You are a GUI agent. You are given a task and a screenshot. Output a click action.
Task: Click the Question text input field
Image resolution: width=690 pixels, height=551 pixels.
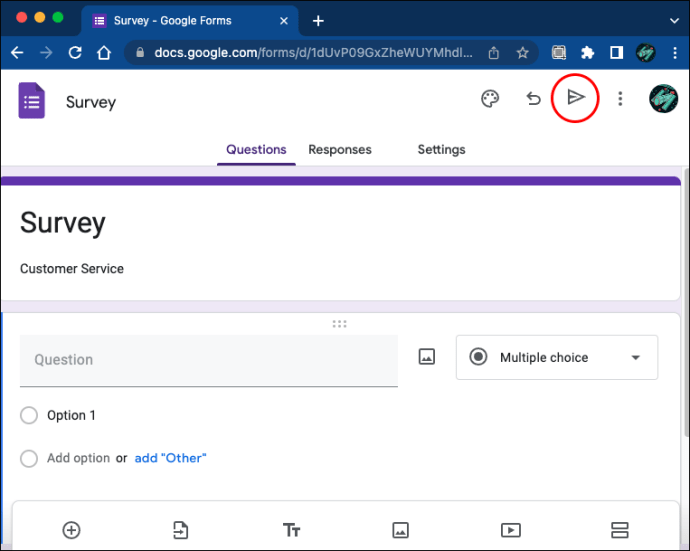208,360
